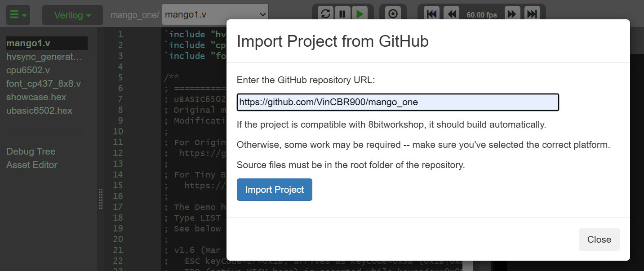644x271 pixels.
Task: Open font_cp437_8x8.v in the sidebar
Action: tap(43, 84)
